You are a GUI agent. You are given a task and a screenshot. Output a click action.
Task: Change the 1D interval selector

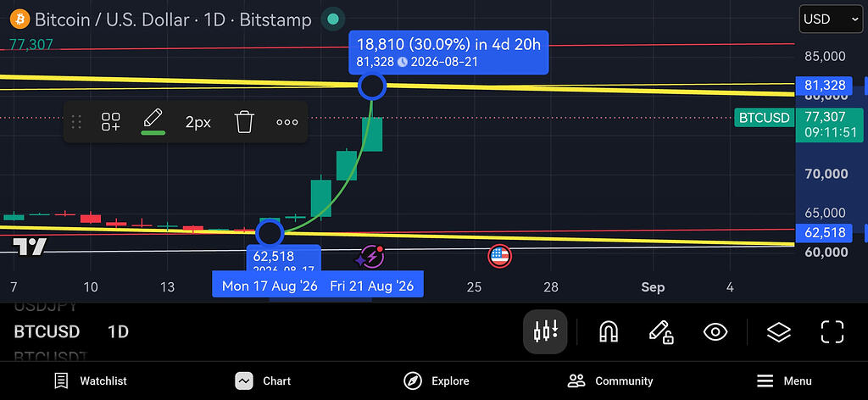point(118,332)
